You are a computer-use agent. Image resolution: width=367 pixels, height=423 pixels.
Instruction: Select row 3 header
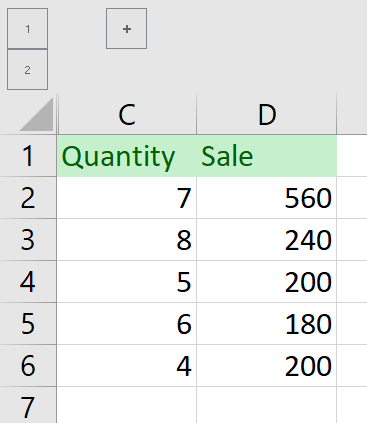tap(28, 240)
